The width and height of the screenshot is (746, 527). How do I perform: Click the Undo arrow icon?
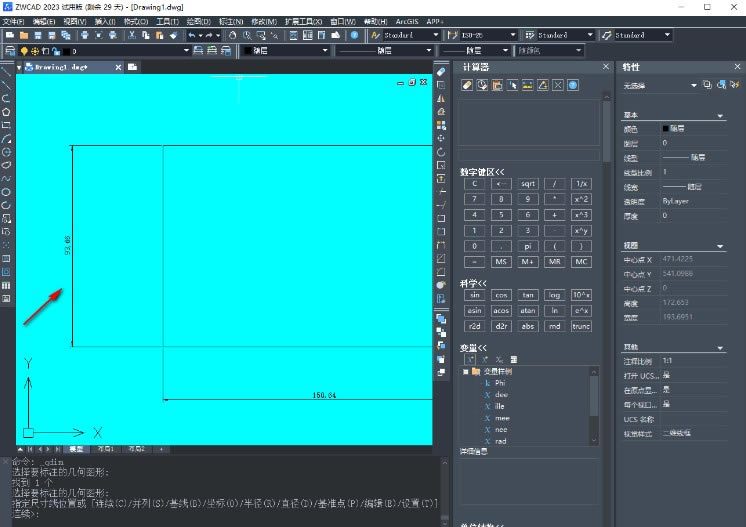(192, 35)
